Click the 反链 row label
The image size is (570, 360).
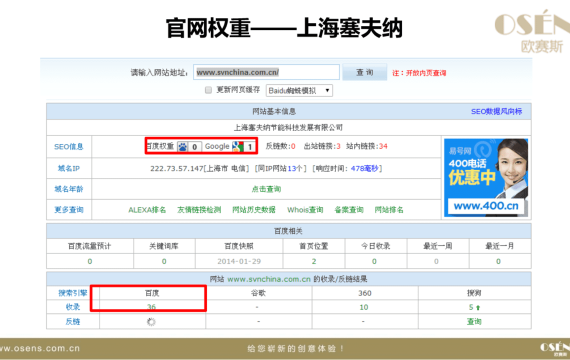tap(73, 321)
